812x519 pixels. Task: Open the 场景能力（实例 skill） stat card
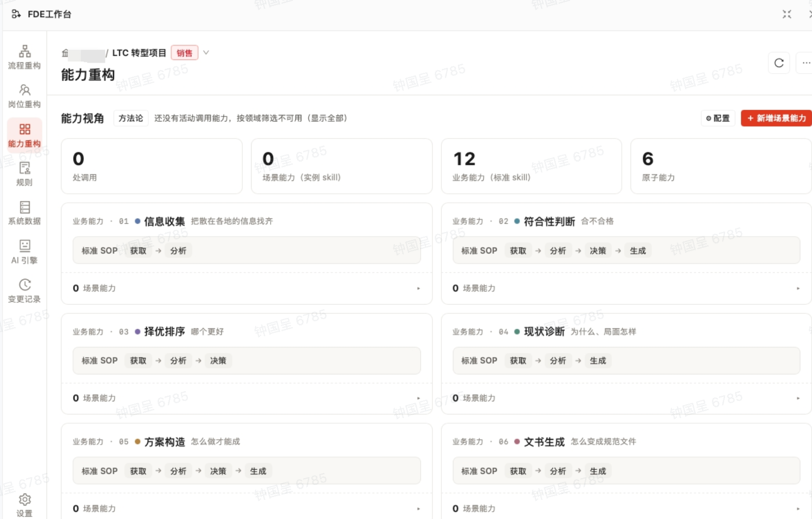(x=341, y=166)
